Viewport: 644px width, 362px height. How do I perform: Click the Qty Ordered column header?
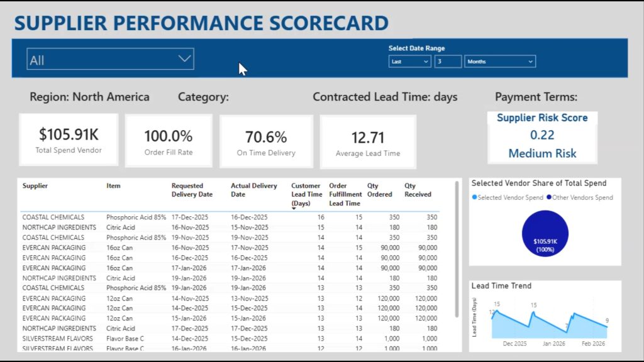[379, 190]
